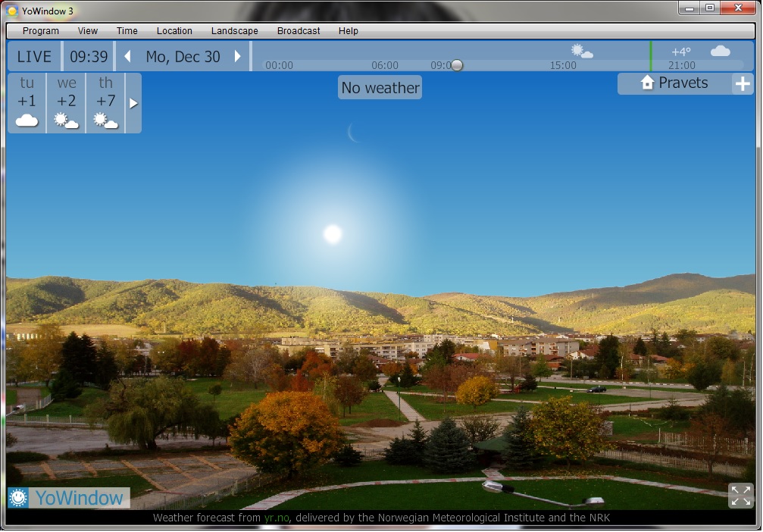The height and width of the screenshot is (532, 763).
Task: Click the fullscreen expand icon
Action: (x=740, y=495)
